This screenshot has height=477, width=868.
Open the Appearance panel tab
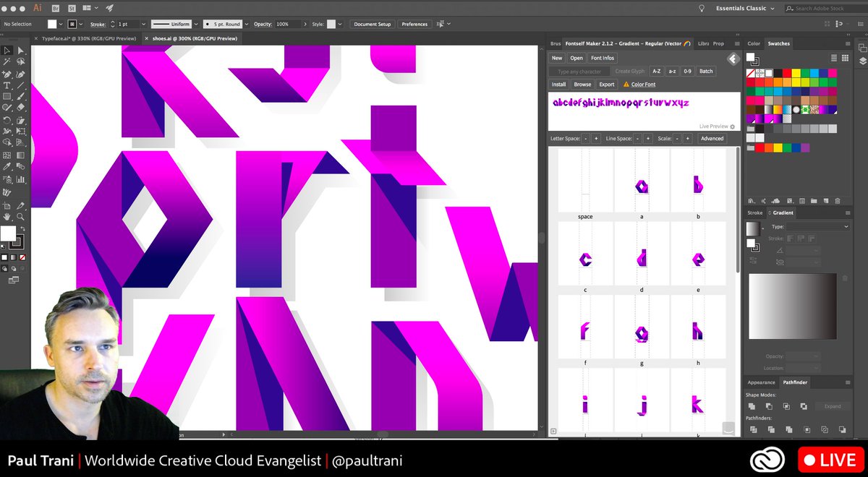point(761,382)
